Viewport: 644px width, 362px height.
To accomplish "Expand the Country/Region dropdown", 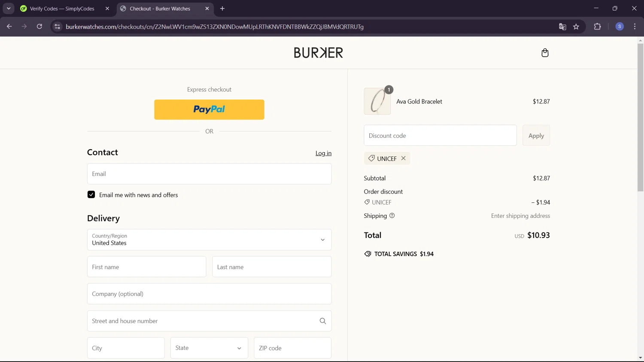I will 209,240.
